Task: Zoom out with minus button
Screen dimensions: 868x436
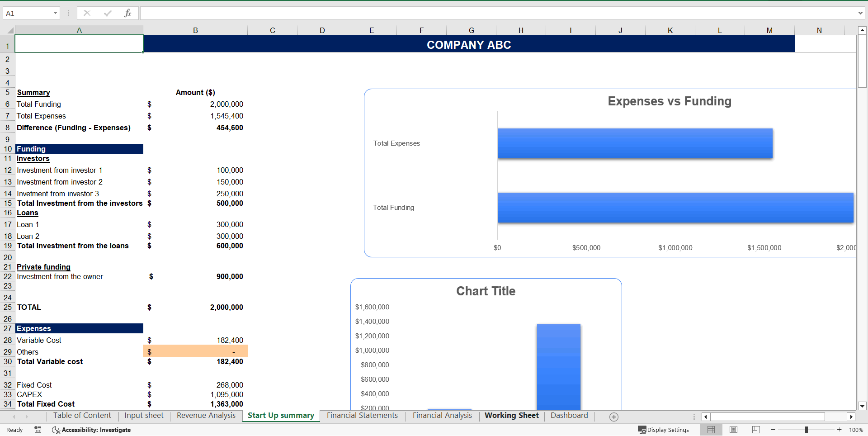Action: [773, 430]
